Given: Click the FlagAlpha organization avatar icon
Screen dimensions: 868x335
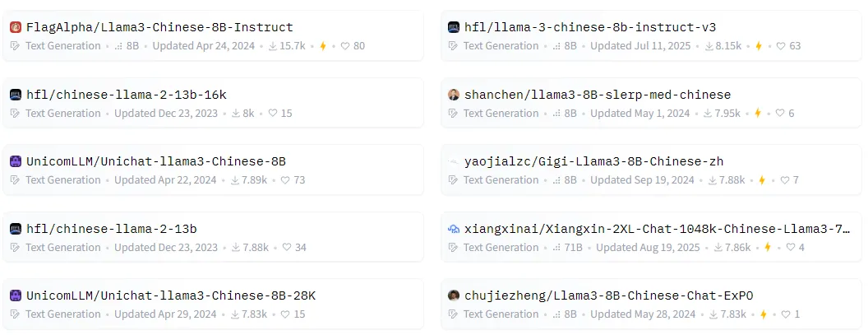Looking at the screenshot, I should coord(15,27).
